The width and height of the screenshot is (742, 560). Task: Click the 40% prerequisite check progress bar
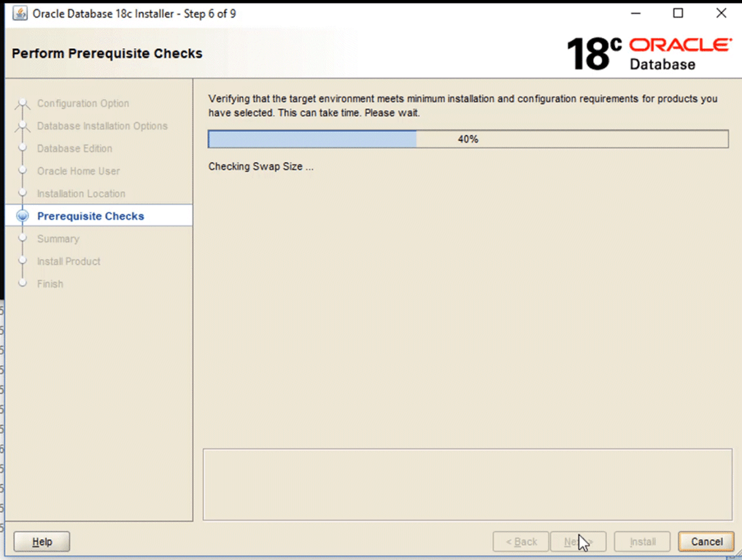468,139
